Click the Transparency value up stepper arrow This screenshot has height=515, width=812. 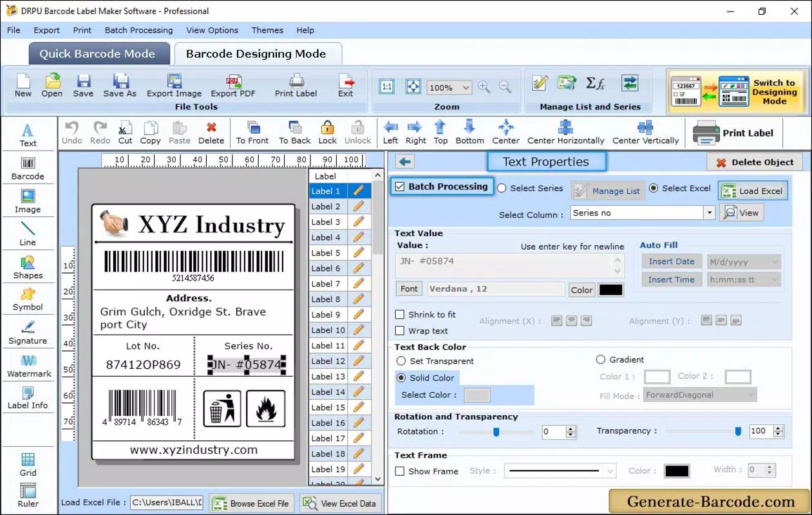click(x=779, y=429)
